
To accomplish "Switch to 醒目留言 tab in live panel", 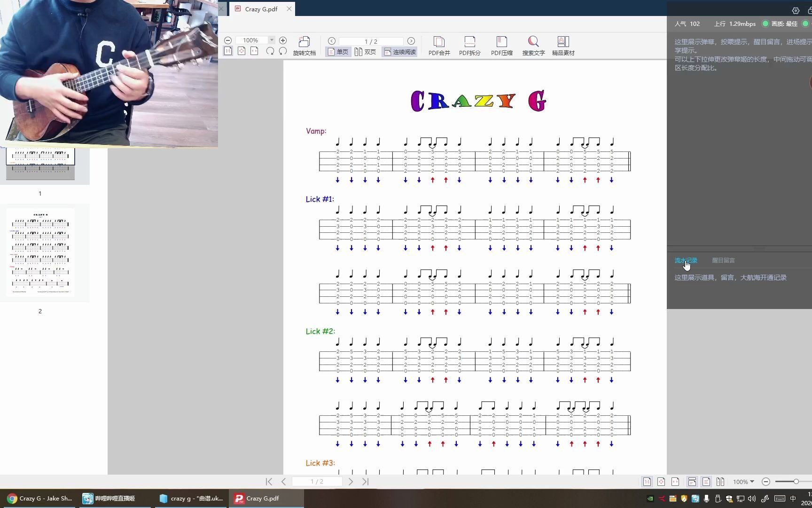I will tap(724, 260).
